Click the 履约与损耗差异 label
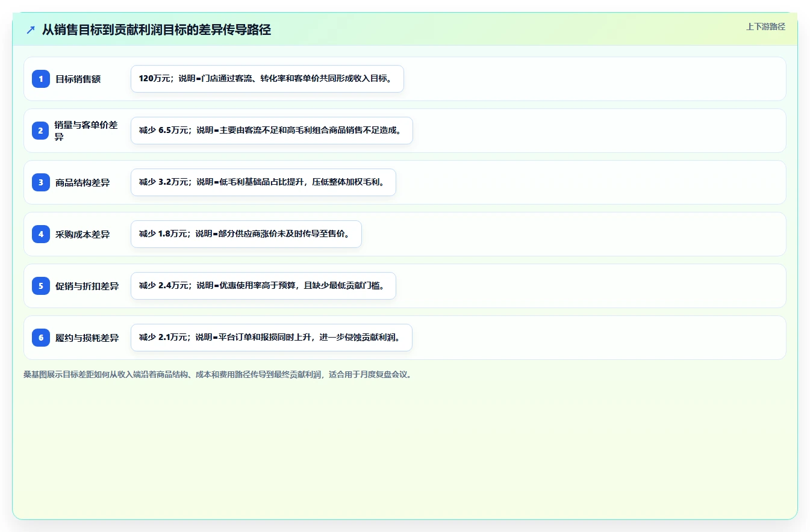Screen dimensions: 810x532 click(87, 338)
